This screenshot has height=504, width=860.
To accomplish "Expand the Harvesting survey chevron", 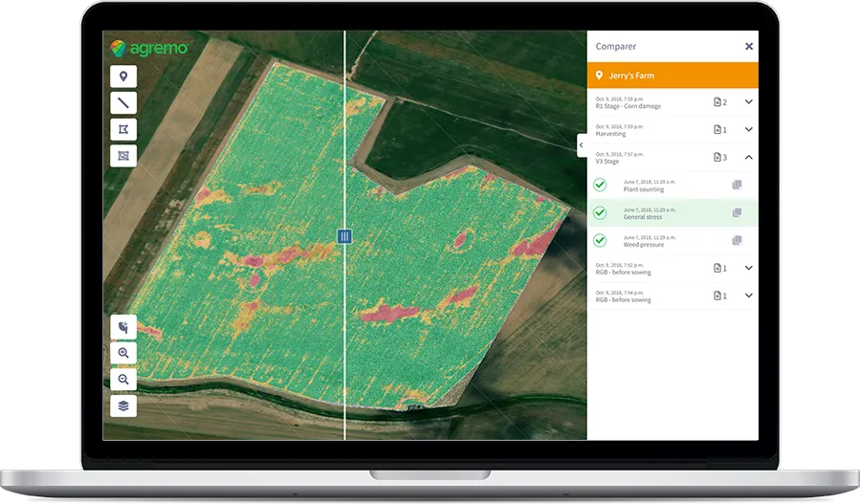I will point(748,130).
